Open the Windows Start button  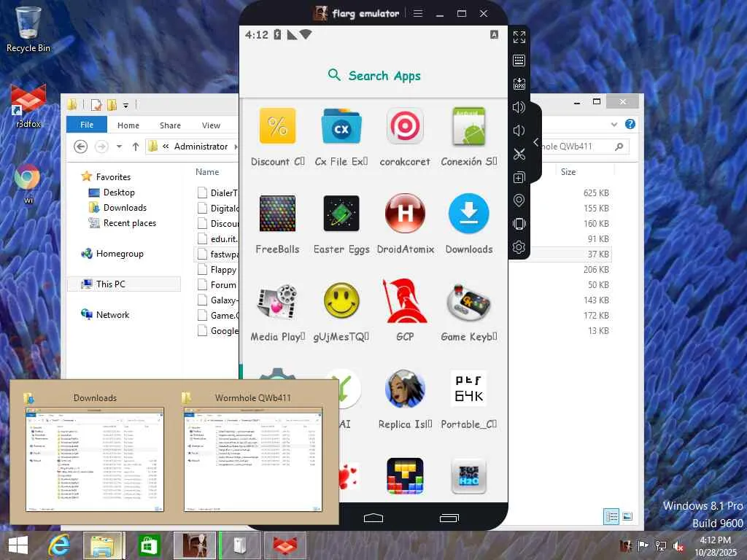(18, 545)
